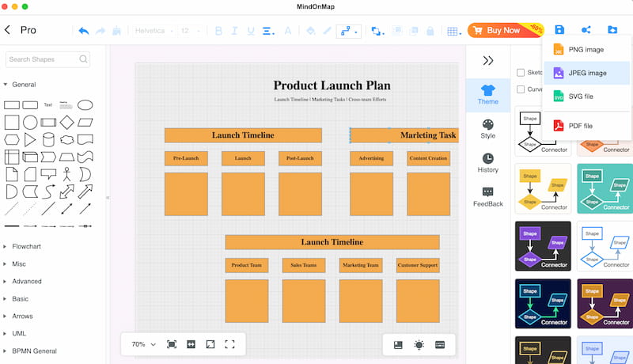Open the text alignment dropdown
Screen dimensions: 633x364
coord(268,31)
